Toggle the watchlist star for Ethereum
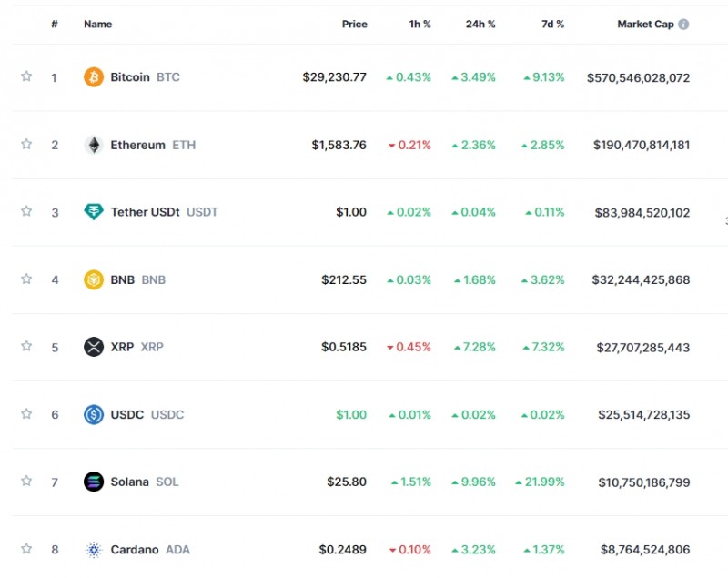Viewport: 728px width, 578px height. coord(26,144)
